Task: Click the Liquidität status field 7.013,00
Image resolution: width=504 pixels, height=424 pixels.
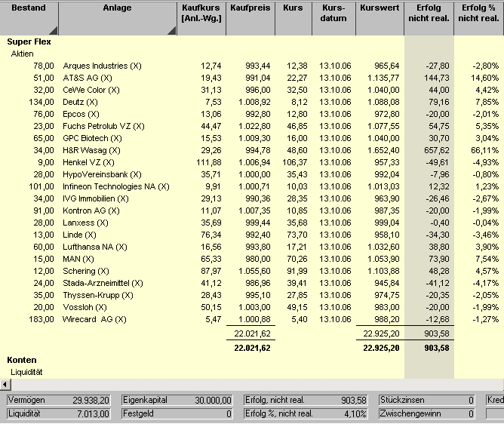Action: [59, 413]
